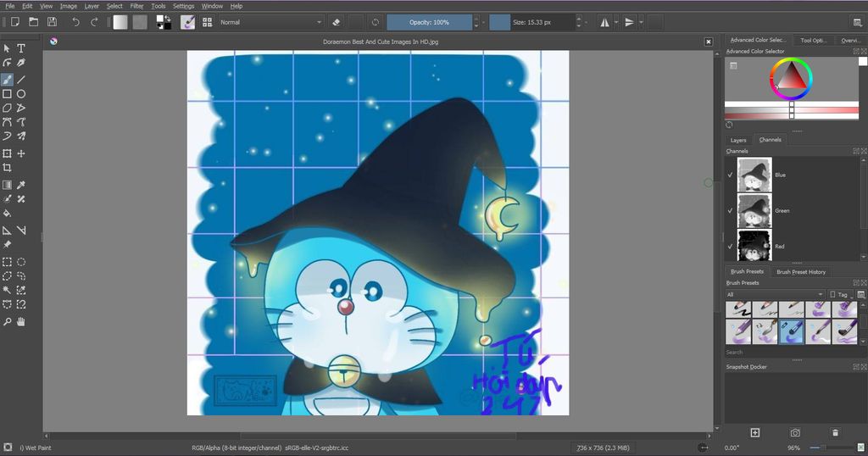The height and width of the screenshot is (456, 868).
Task: Select the Fill bucket tool
Action: [x=7, y=213]
